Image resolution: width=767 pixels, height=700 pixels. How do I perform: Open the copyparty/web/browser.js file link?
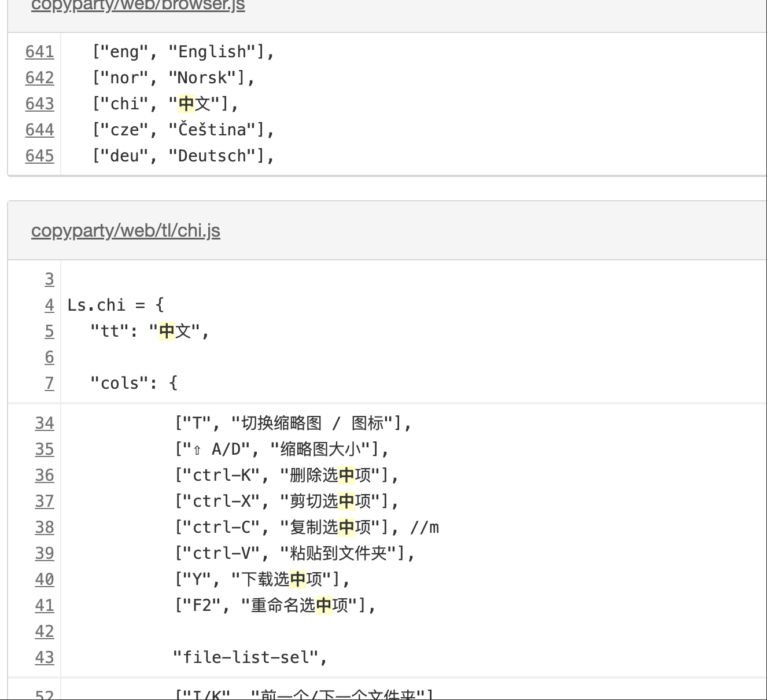[138, 5]
